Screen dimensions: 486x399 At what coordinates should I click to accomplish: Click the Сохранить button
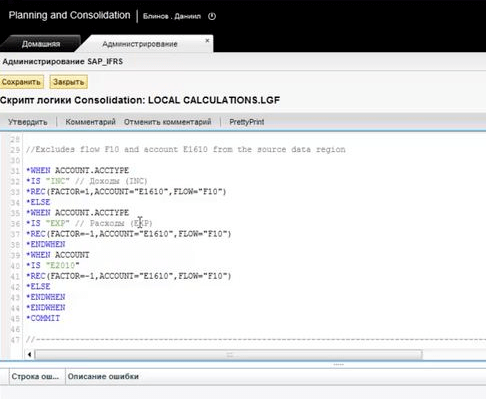21,82
